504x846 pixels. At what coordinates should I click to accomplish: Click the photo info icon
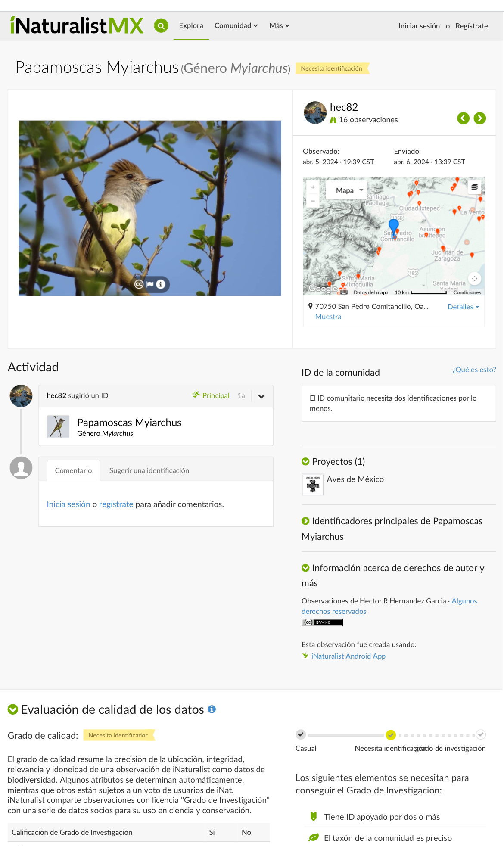coord(161,284)
